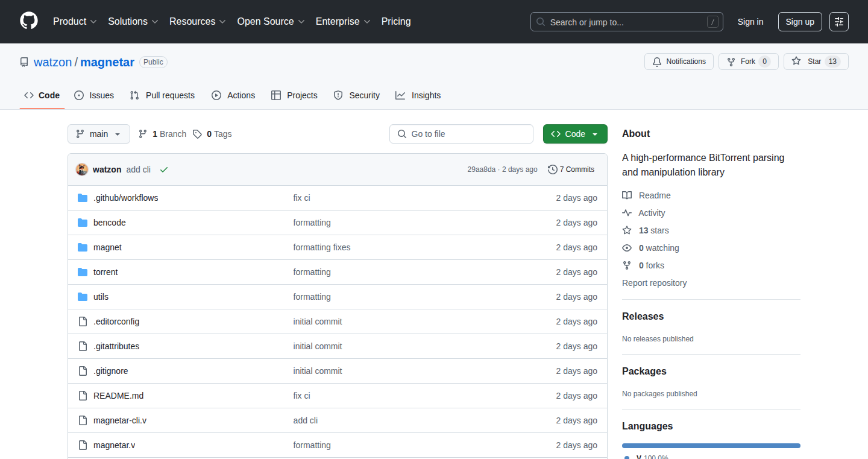Click the Notifications bell button
This screenshot has height=459, width=868.
(679, 62)
